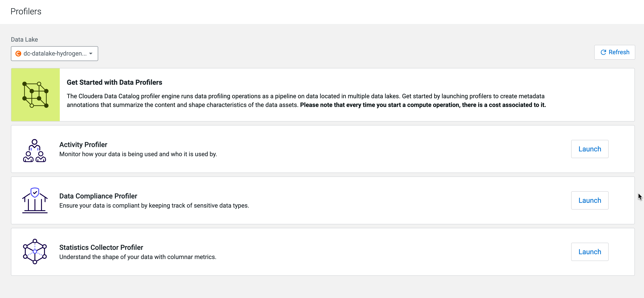
Task: Select the Activity Profiler title
Action: tap(83, 144)
